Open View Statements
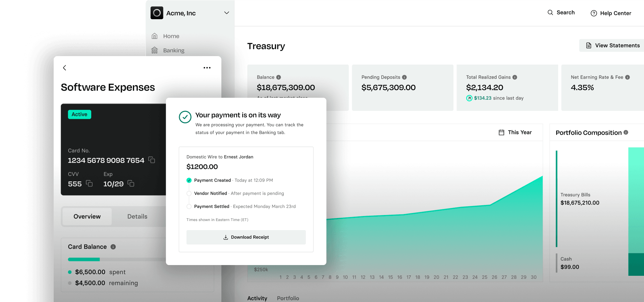Viewport: 644px width, 302px height. point(612,45)
